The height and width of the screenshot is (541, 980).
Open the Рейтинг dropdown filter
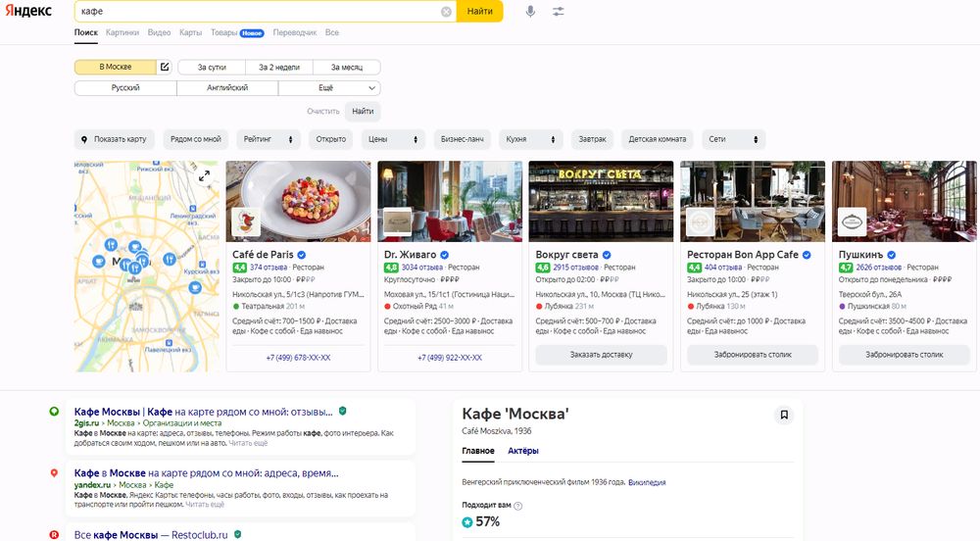coord(269,139)
